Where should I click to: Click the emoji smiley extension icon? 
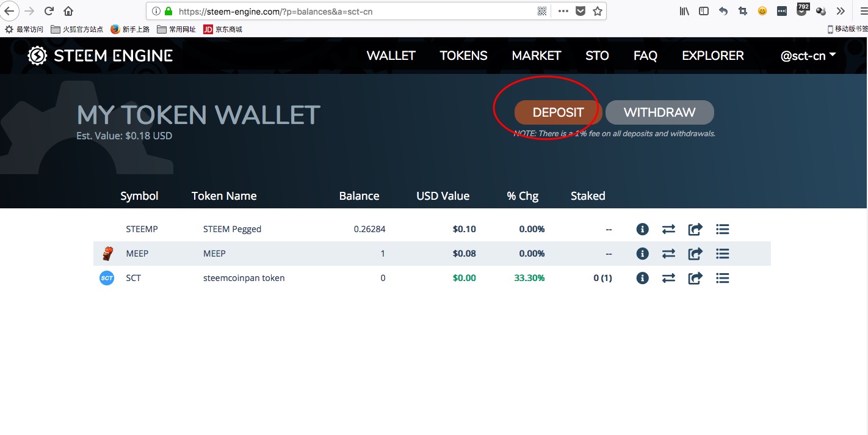pyautogui.click(x=762, y=11)
